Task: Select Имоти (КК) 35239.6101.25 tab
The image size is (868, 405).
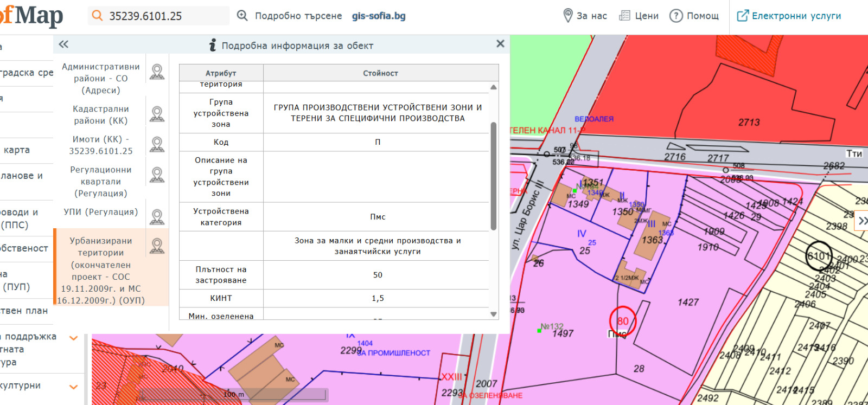Action: [x=101, y=145]
